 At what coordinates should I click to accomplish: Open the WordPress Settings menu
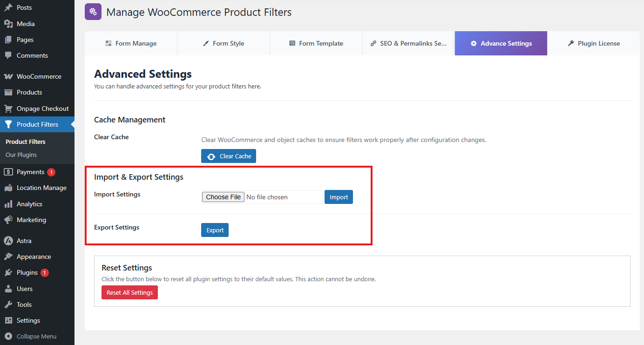[37, 320]
